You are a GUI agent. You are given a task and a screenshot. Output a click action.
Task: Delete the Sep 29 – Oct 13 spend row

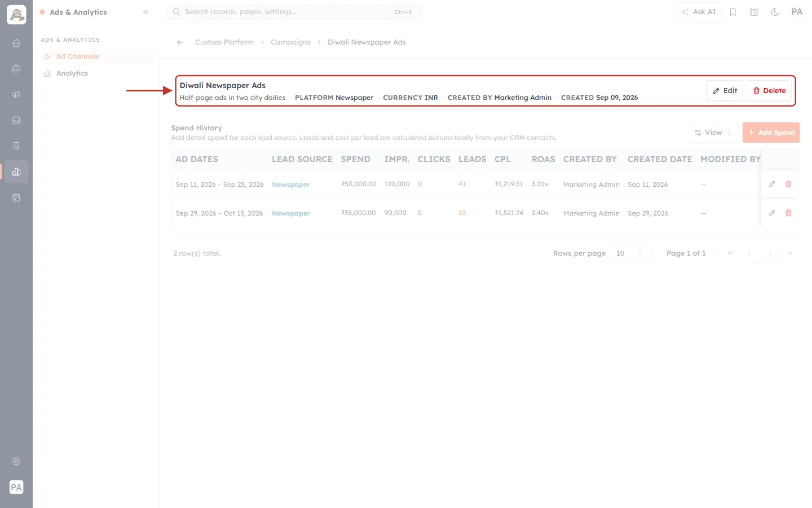[x=788, y=213]
